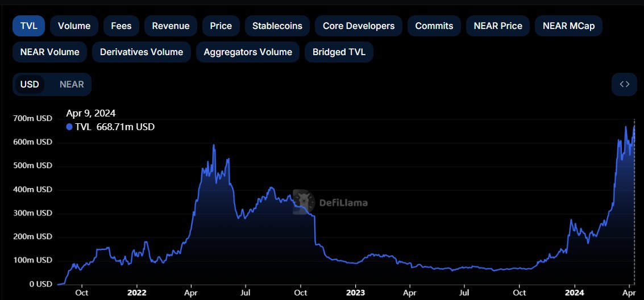Show the Core Developers metric

tap(359, 26)
